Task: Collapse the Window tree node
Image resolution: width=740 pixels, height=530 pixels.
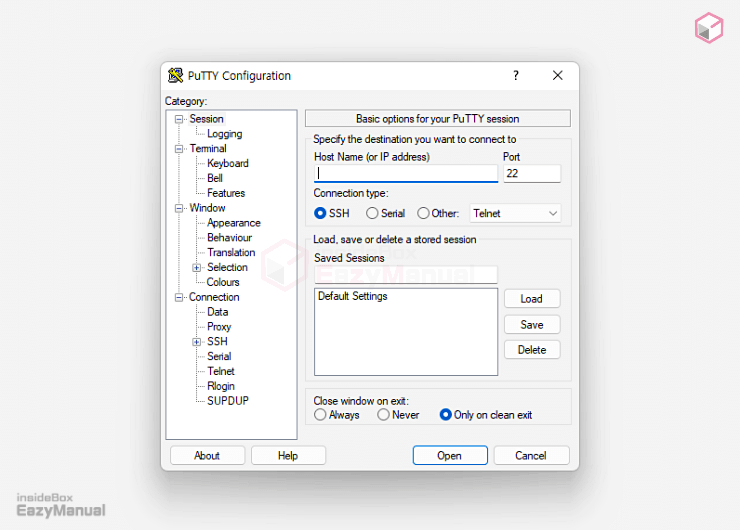Action: click(x=179, y=209)
